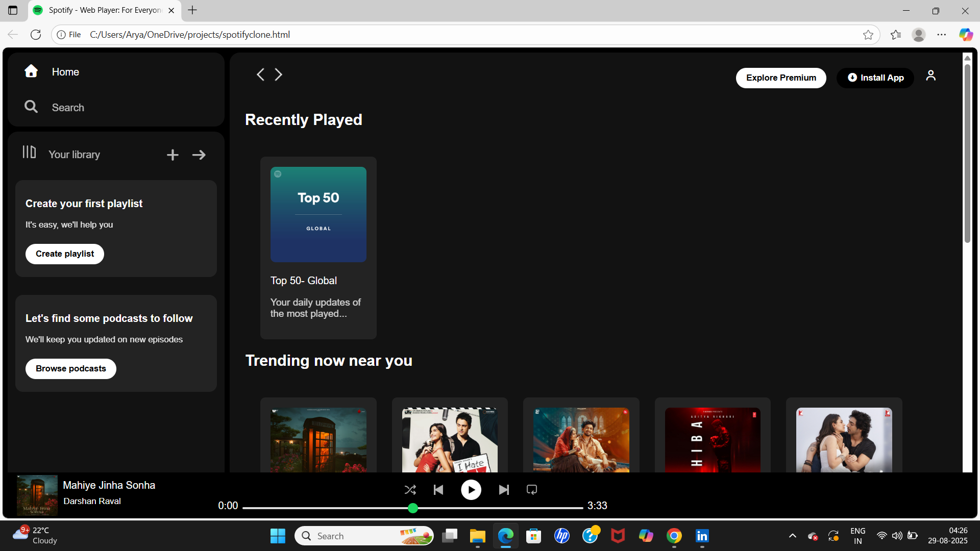Toggle repeat mode in the player bar
The height and width of the screenshot is (551, 980).
coord(531,489)
